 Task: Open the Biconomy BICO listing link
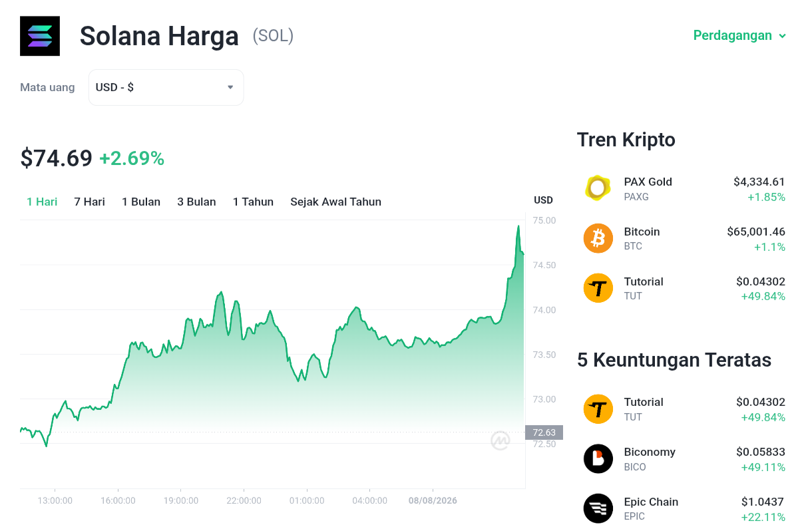(684, 458)
